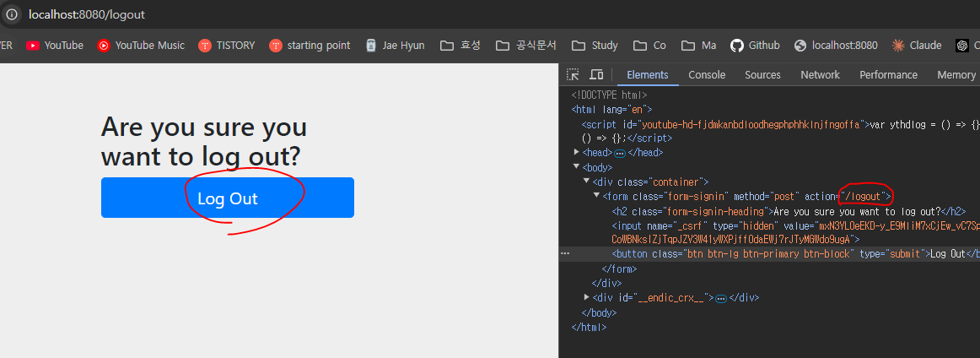
Task: Open the Claude bookmark
Action: click(x=917, y=45)
